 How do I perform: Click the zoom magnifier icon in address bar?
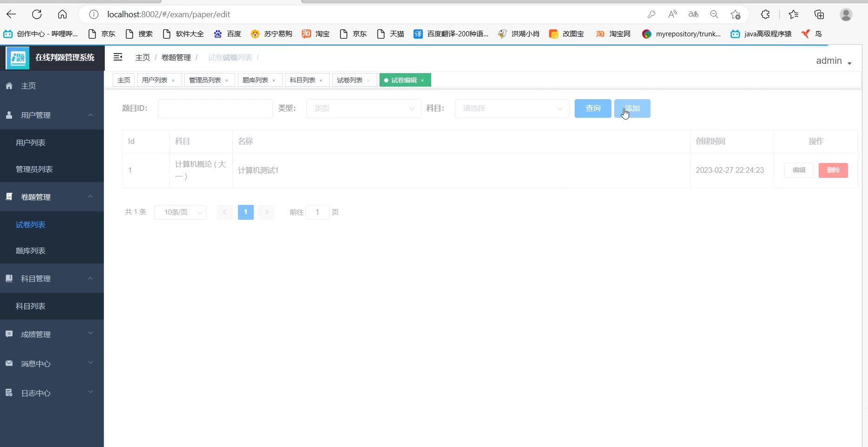click(714, 14)
